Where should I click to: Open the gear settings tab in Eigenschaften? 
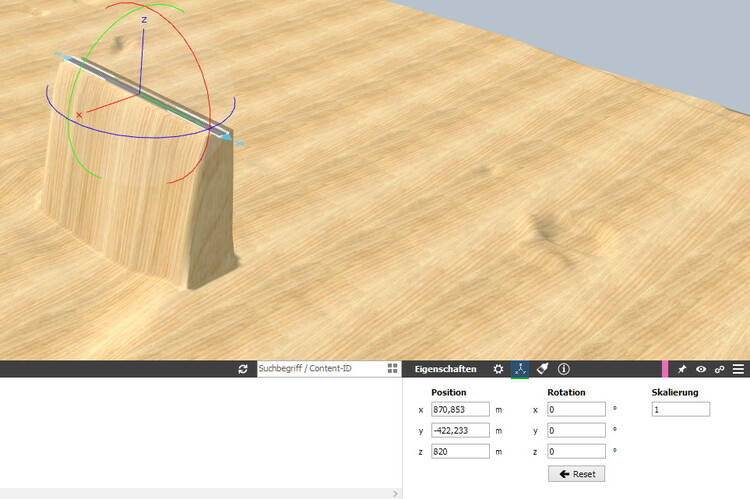point(498,369)
